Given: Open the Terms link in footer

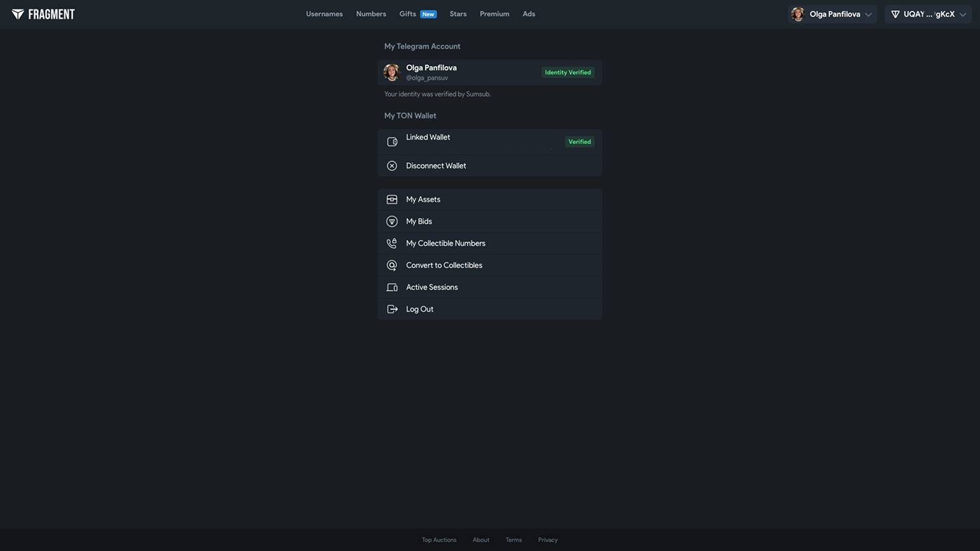Looking at the screenshot, I should pos(514,540).
